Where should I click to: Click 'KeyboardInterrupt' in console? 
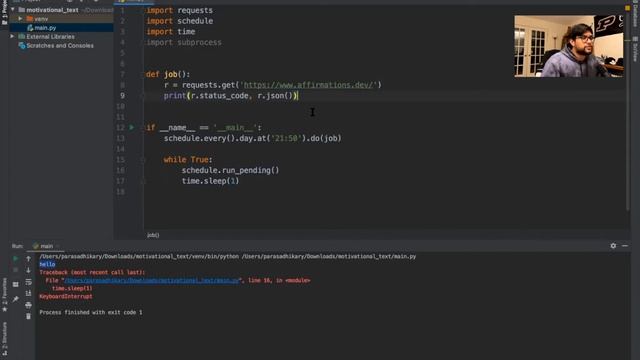click(x=66, y=296)
